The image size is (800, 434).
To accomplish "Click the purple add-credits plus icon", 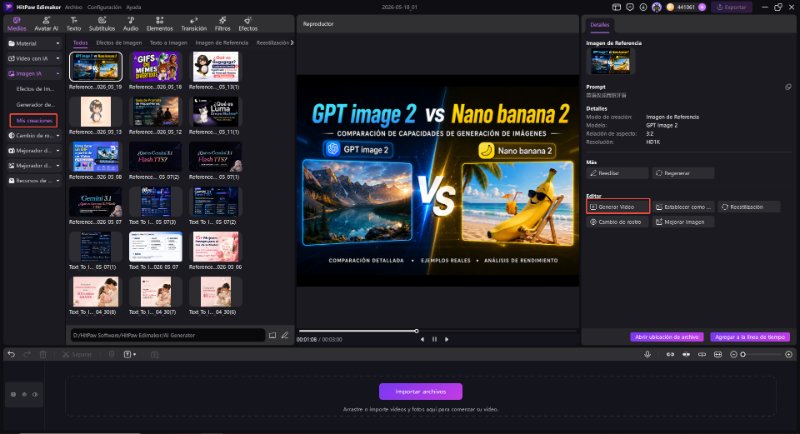I will tap(702, 7).
